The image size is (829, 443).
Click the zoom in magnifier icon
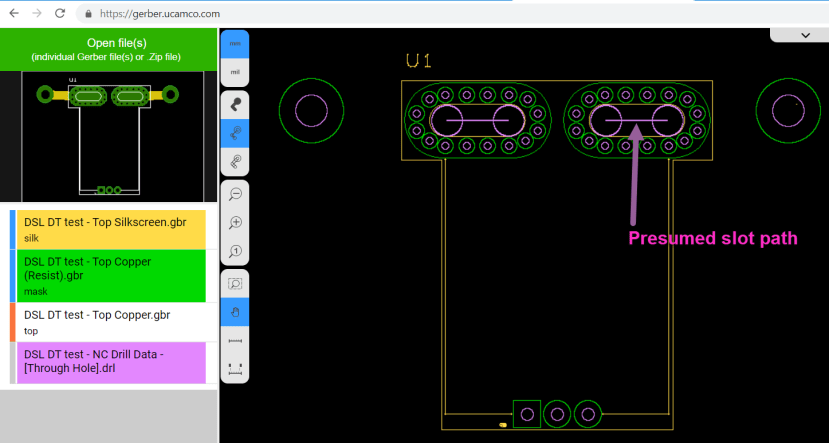click(x=235, y=223)
